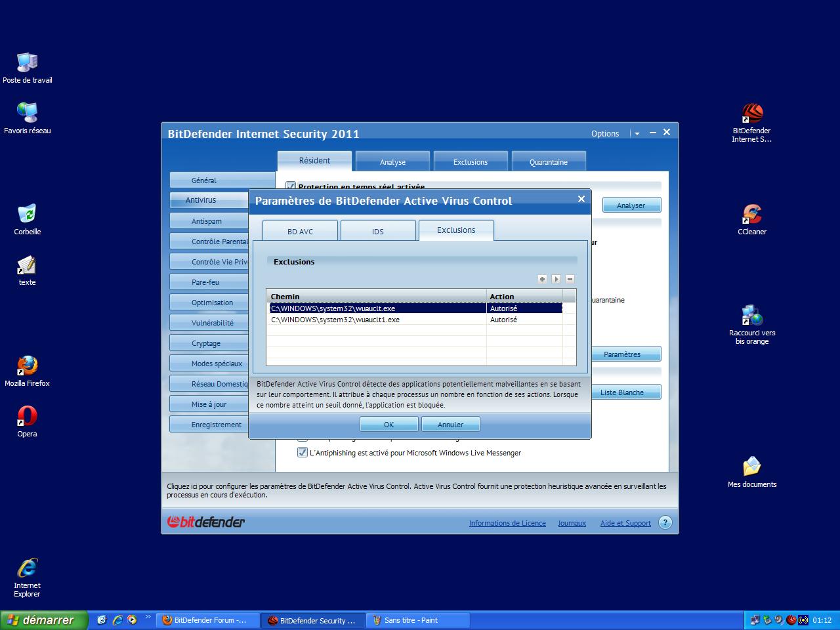Click the bitdefender logo in the window footer
Viewport: 840px width, 630px height.
pyautogui.click(x=206, y=522)
